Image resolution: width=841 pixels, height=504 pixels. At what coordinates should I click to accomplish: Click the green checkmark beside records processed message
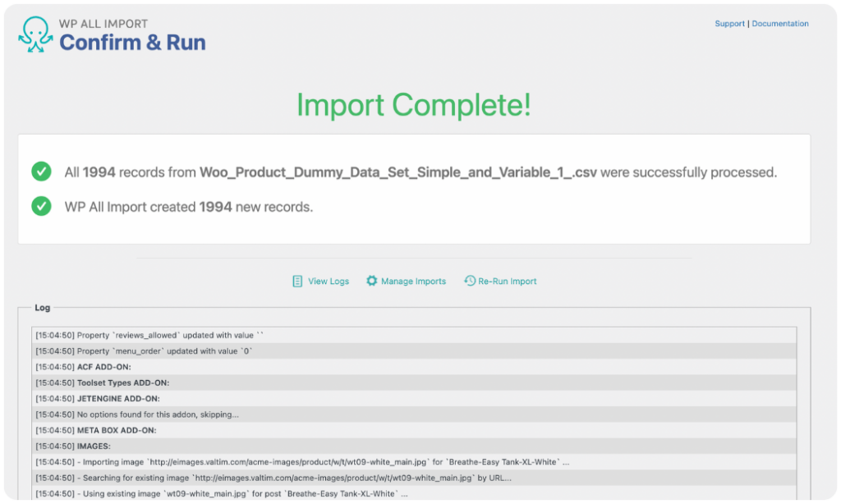41,172
